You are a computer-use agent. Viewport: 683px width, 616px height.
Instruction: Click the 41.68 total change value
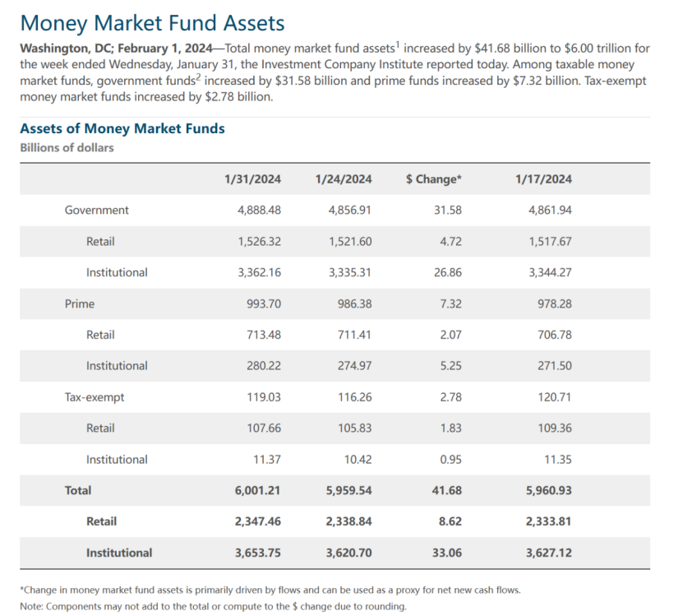coord(447,490)
